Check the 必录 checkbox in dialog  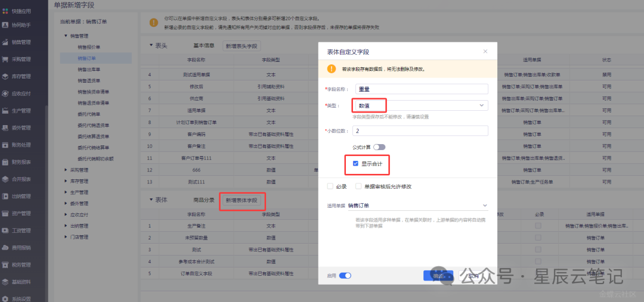[330, 186]
